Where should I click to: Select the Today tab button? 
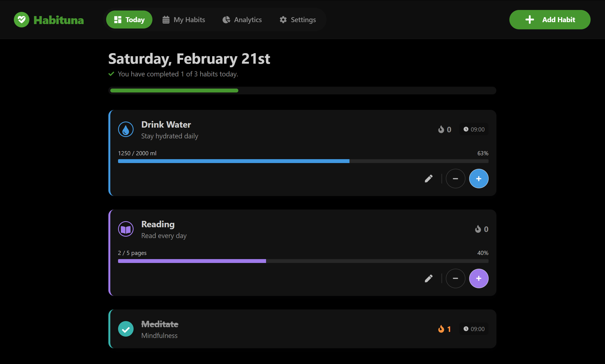coord(129,20)
